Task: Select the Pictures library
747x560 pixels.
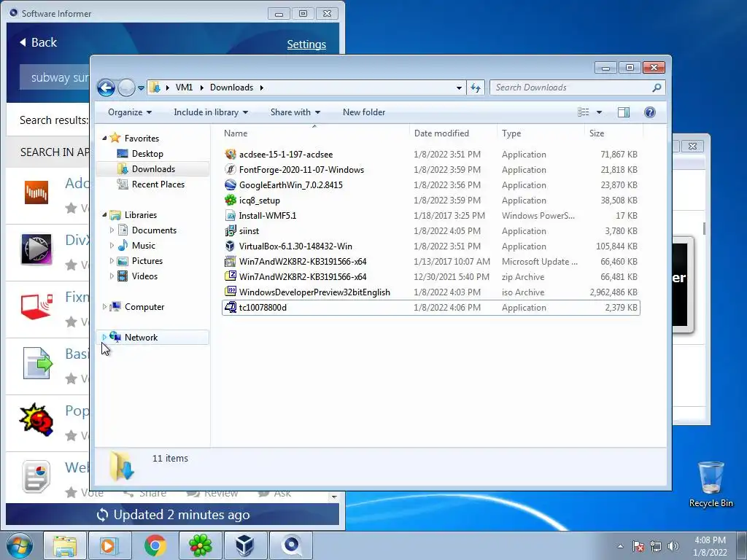Action: coord(147,261)
